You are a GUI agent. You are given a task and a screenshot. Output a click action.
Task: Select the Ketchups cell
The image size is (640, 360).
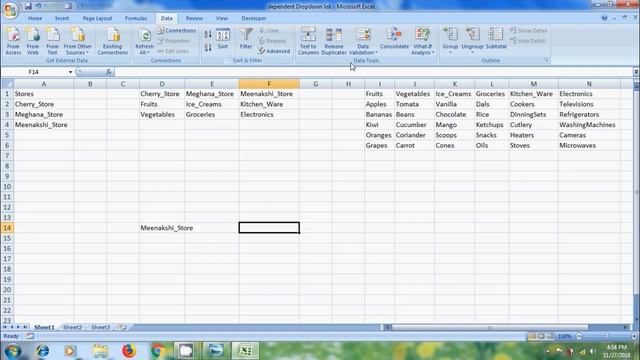(492, 125)
